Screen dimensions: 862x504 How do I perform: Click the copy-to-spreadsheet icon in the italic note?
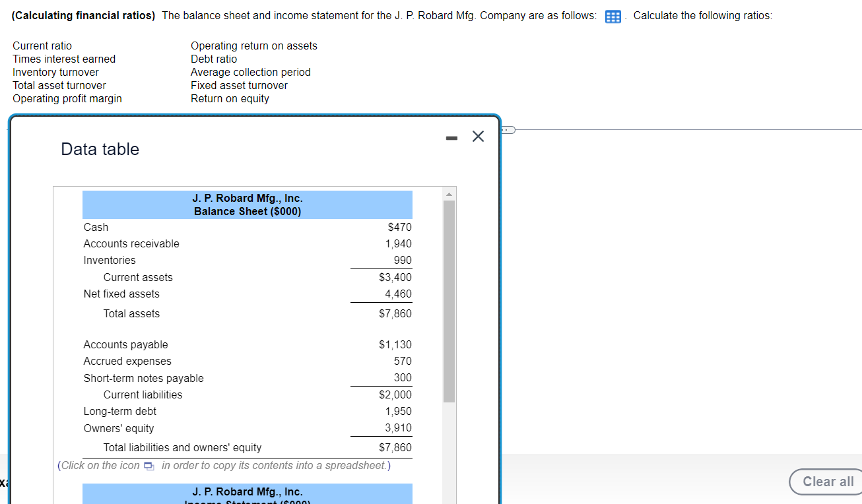tap(148, 465)
